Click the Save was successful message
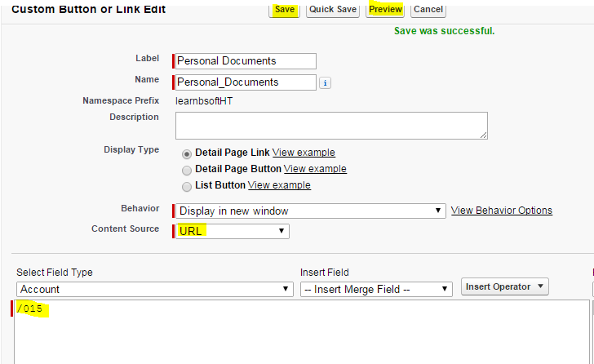This screenshot has height=364, width=594. [444, 31]
